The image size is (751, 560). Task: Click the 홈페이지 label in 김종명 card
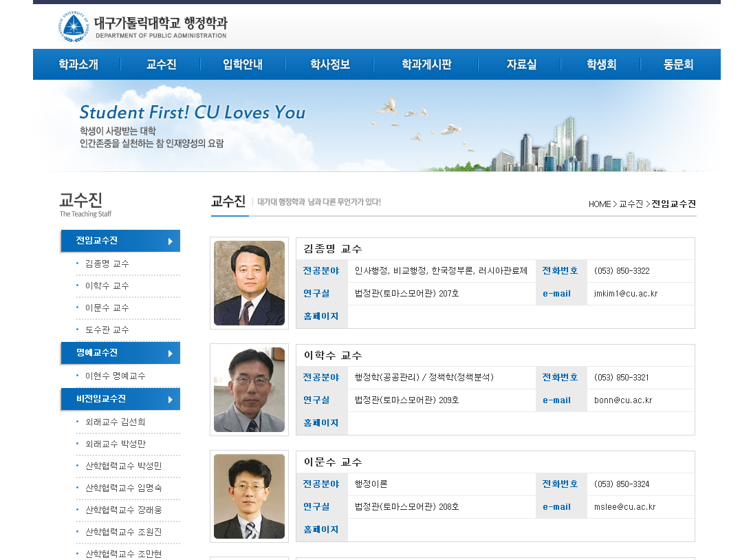321,316
